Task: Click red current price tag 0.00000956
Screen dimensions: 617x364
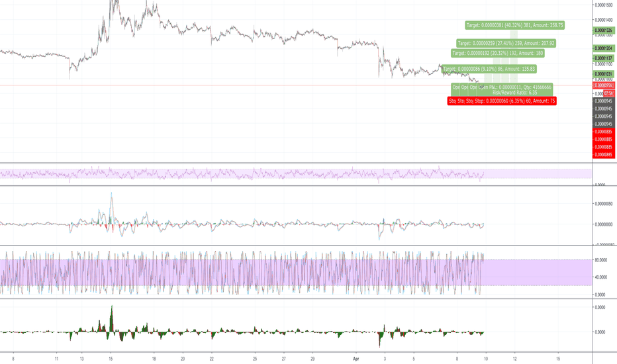Action: (x=604, y=85)
